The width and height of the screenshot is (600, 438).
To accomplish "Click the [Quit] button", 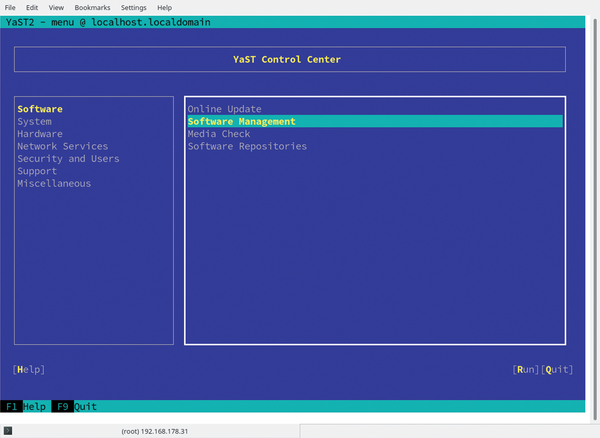I will [x=557, y=370].
